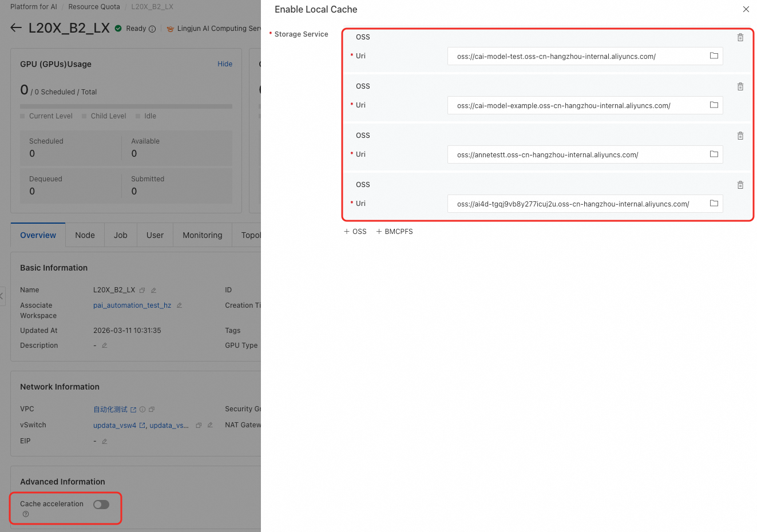Screen dimensions: 757x532
Task: Switch to the Overview tab
Action: 38,235
